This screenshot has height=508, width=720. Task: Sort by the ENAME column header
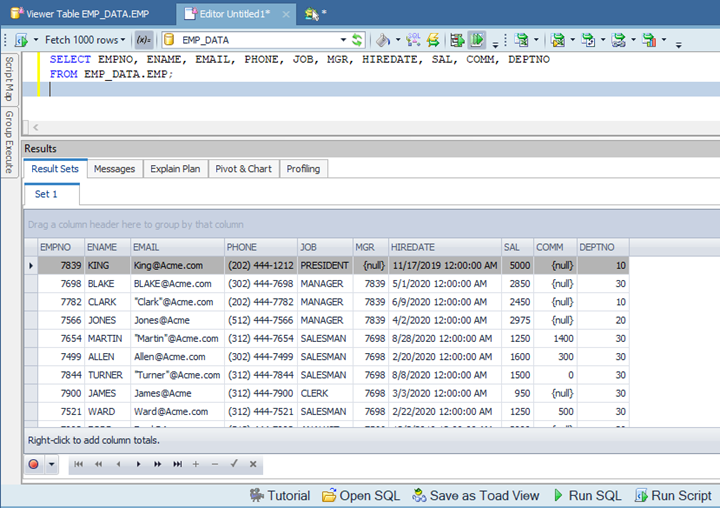tap(108, 247)
